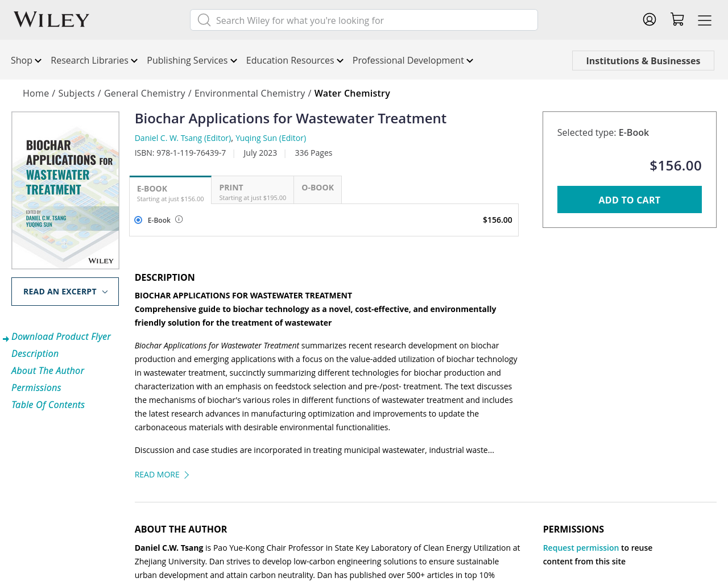The width and height of the screenshot is (728, 582).
Task: Jump to Table Of Contents link
Action: (x=48, y=405)
